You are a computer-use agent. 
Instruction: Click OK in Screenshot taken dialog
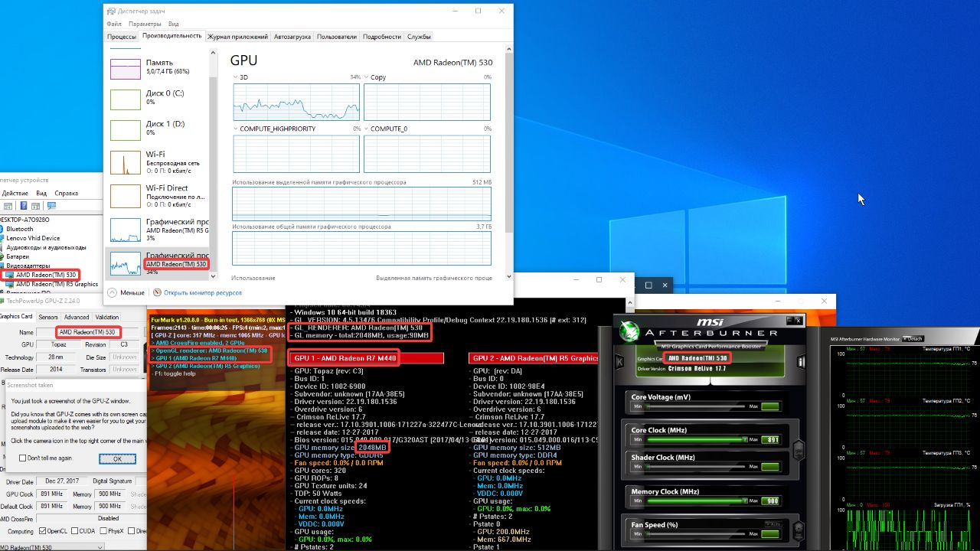click(x=117, y=458)
